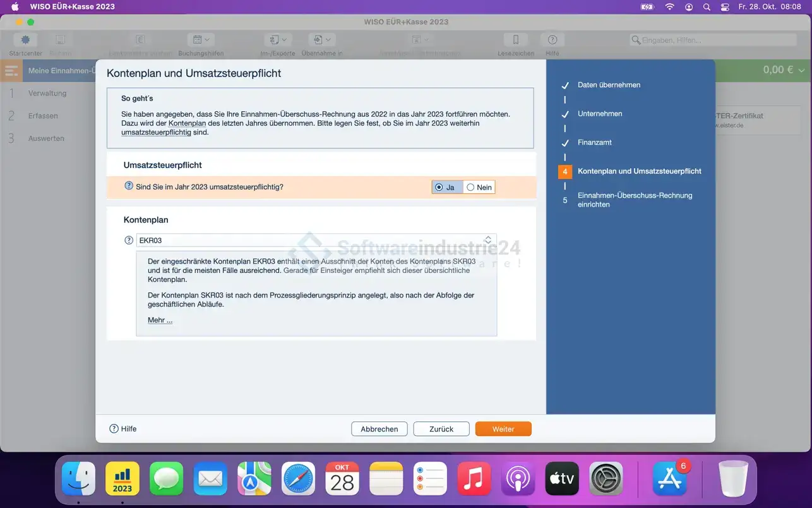The width and height of the screenshot is (812, 508).
Task: Expand the 0,00 € balance chevron
Action: (x=802, y=70)
